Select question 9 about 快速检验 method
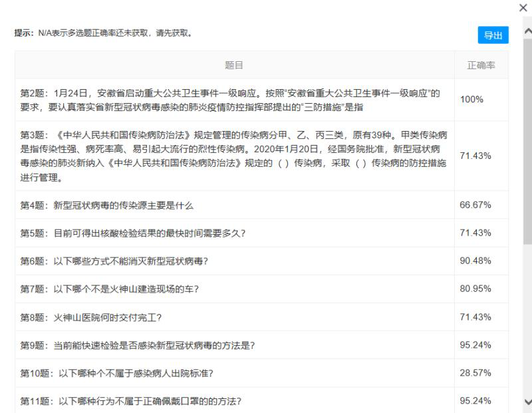The width and height of the screenshot is (532, 413). (138, 344)
